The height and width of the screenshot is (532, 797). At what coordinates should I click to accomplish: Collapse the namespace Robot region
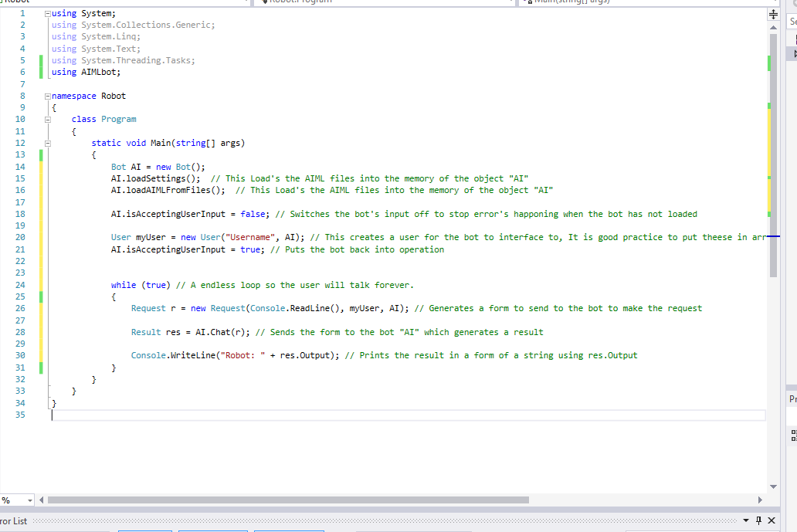[x=48, y=96]
